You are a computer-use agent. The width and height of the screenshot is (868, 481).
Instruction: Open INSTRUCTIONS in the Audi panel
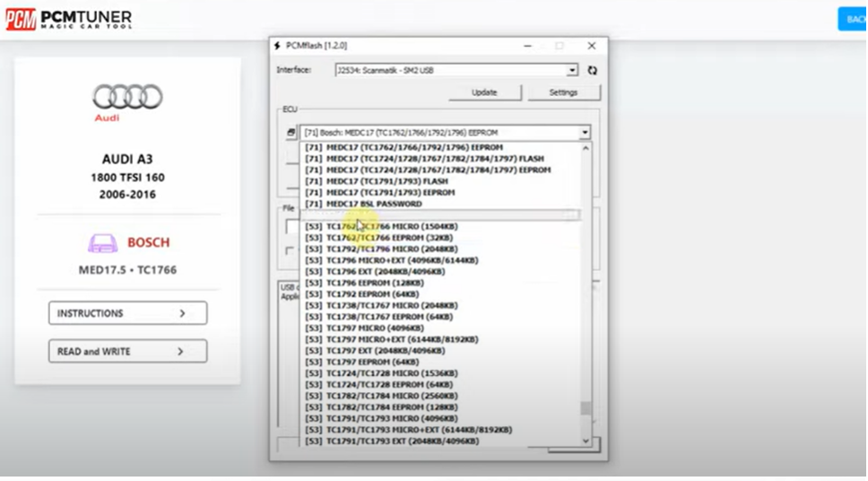(128, 313)
